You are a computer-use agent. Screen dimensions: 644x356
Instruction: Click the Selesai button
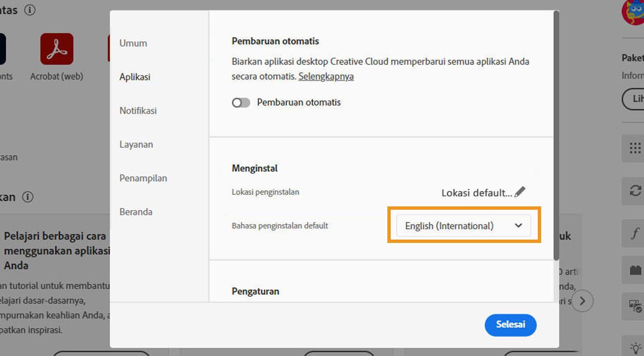pos(510,325)
